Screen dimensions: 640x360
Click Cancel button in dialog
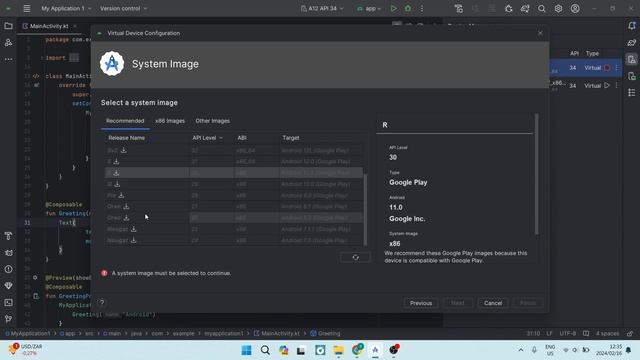tap(493, 303)
